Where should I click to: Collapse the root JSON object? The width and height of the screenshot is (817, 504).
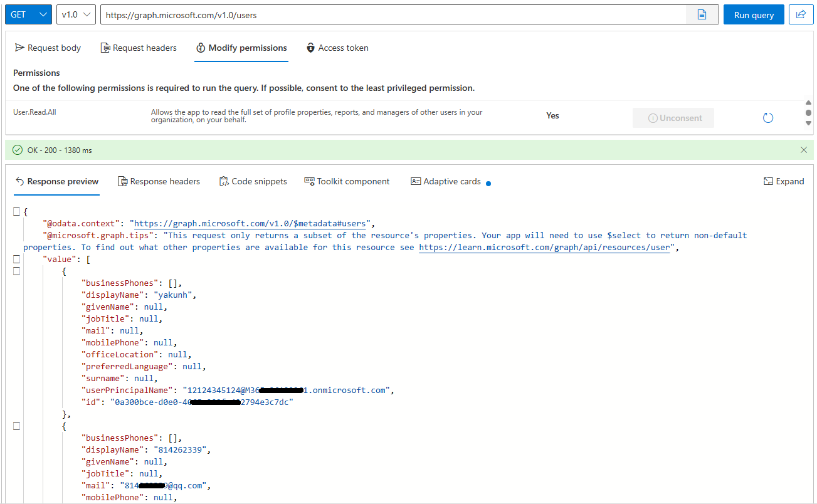tap(17, 212)
